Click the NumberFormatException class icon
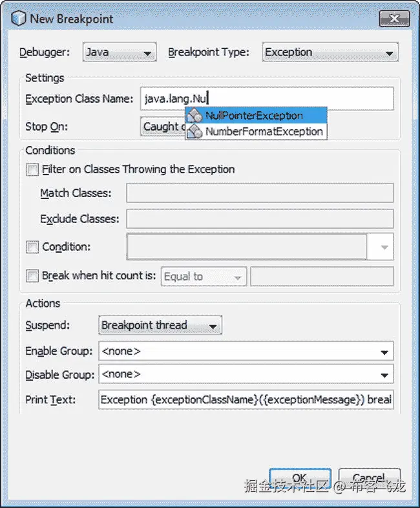 (x=195, y=131)
